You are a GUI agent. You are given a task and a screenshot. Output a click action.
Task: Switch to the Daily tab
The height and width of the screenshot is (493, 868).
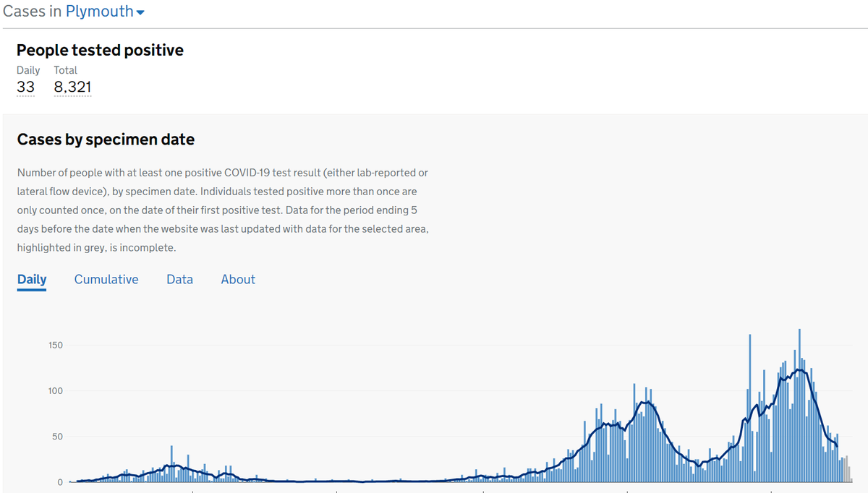point(32,280)
